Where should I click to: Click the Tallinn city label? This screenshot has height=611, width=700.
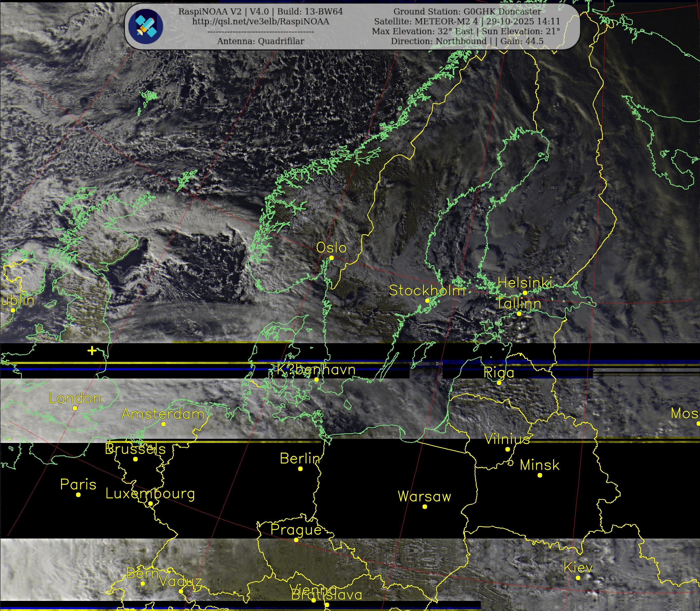(x=518, y=303)
